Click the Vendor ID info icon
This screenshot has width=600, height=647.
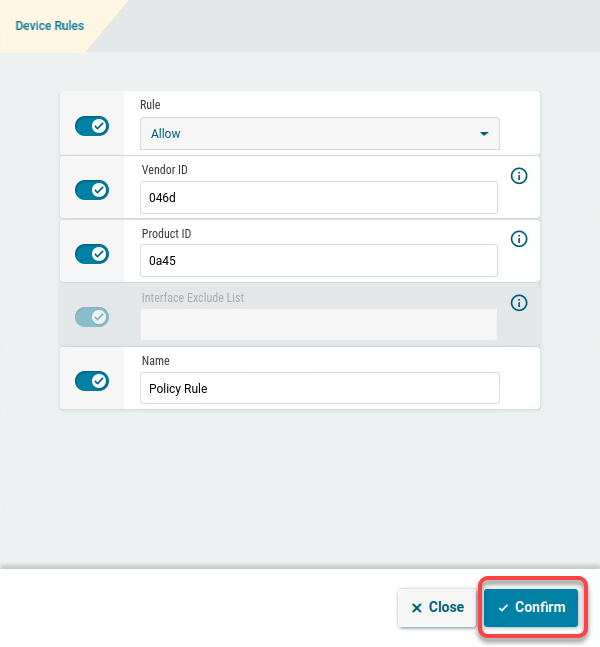point(519,176)
